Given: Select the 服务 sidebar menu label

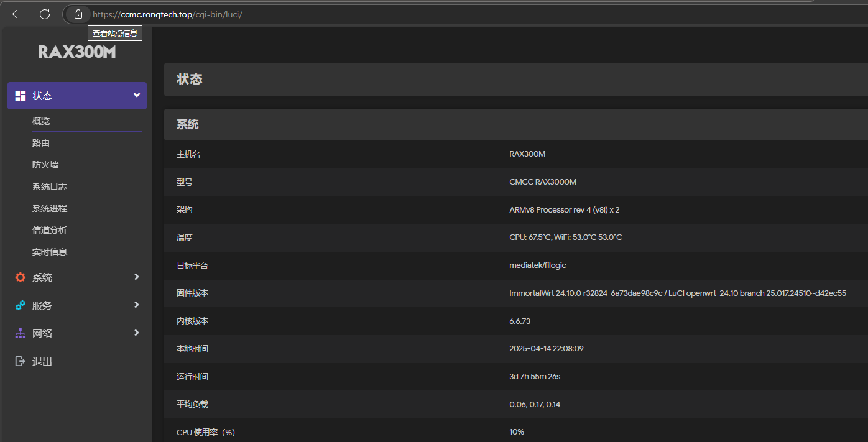Looking at the screenshot, I should (x=42, y=305).
